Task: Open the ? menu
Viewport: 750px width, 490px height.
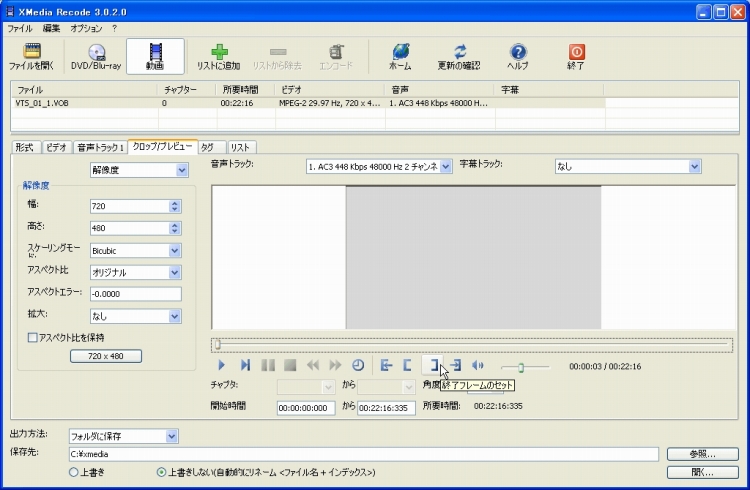Action: click(114, 29)
